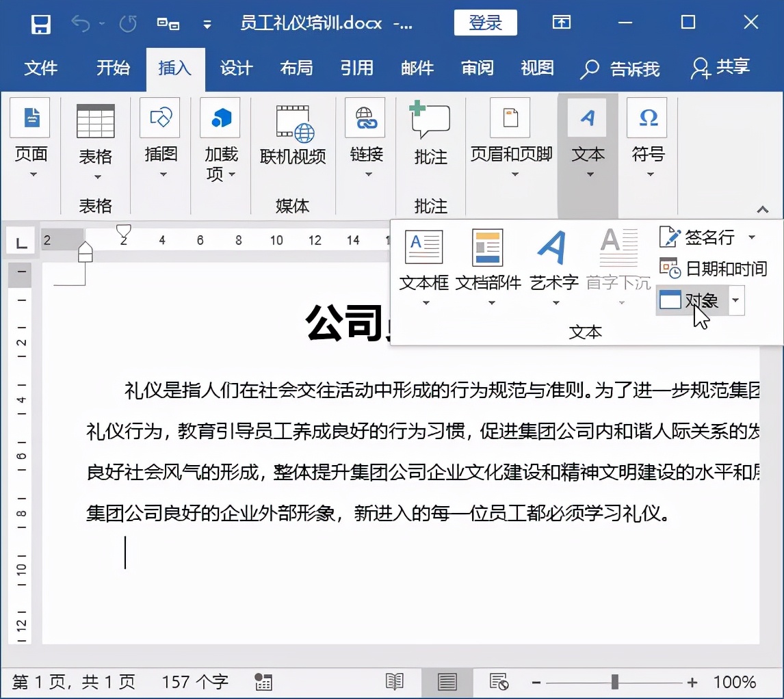The image size is (784, 699).
Task: Open the 文件 menu
Action: [40, 68]
